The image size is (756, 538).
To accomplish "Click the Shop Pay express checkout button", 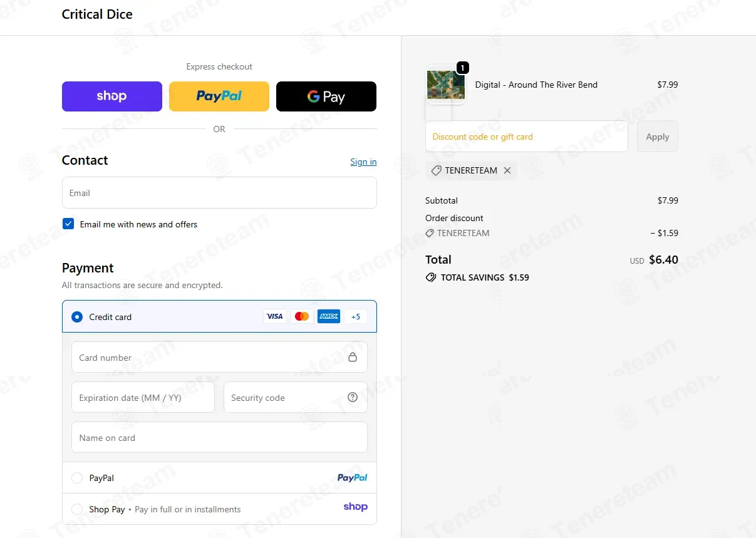I will pyautogui.click(x=111, y=96).
